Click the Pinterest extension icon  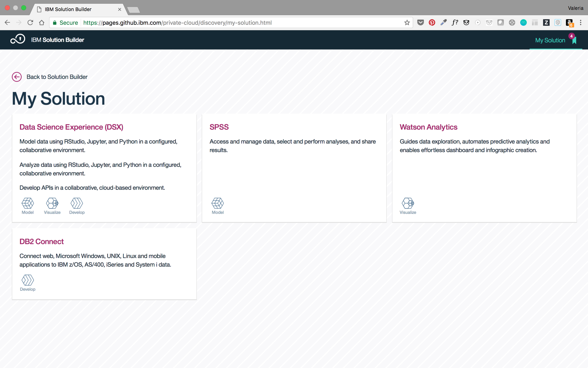click(x=432, y=23)
